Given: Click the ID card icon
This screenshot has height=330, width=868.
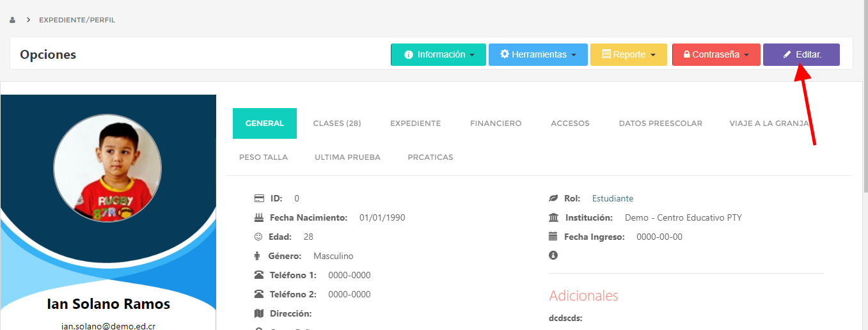Looking at the screenshot, I should 259,198.
